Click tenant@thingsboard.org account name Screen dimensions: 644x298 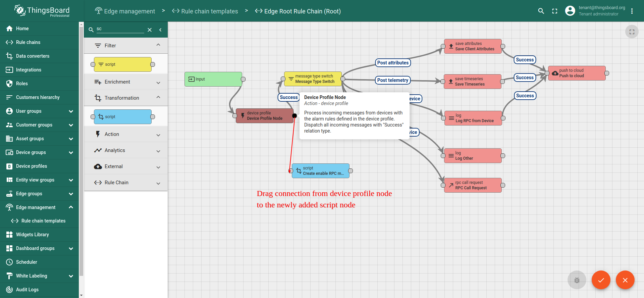[602, 8]
